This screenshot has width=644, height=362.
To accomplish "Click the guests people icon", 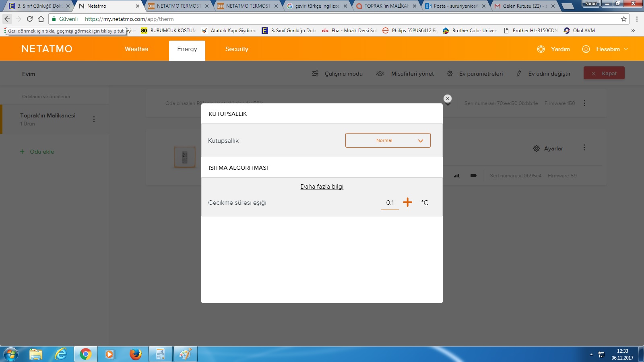I will pyautogui.click(x=380, y=74).
